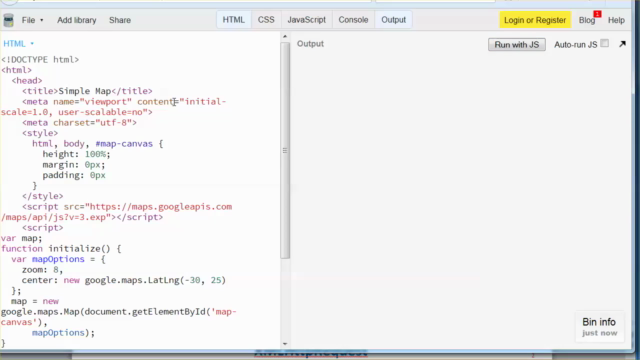Click the 'meta charset="utf-8"' line
Viewport: 640px width, 360px height.
click(79, 122)
